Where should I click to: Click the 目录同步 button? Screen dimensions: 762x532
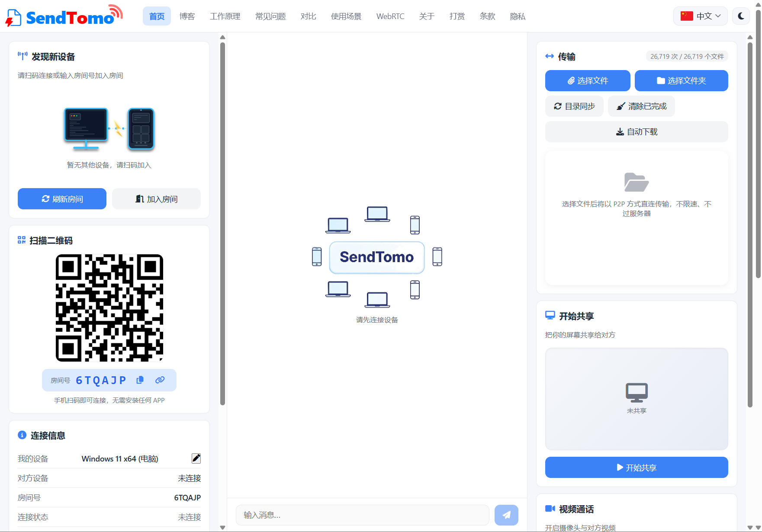(x=574, y=106)
